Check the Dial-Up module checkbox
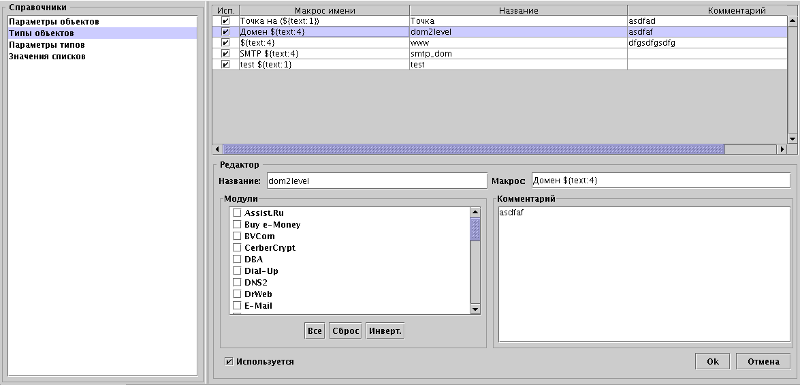 pyautogui.click(x=237, y=271)
